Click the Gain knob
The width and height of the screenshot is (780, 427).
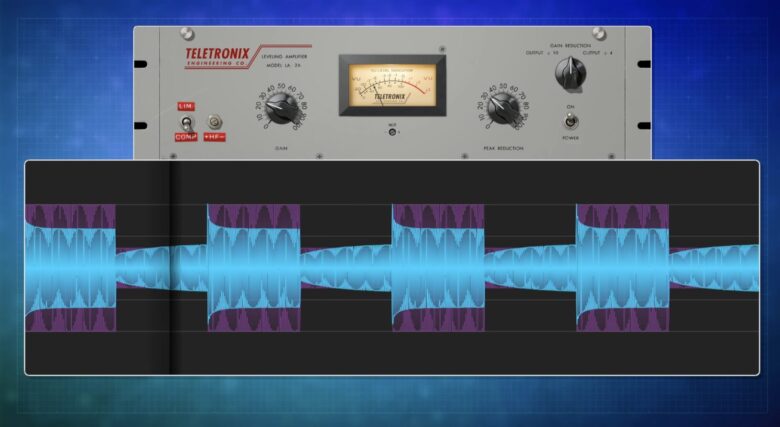coord(281,108)
